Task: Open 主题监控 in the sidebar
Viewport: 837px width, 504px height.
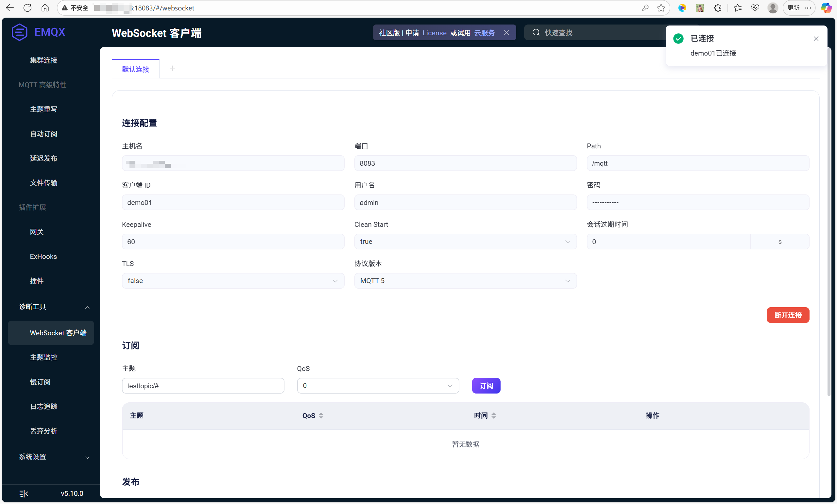Action: point(43,357)
